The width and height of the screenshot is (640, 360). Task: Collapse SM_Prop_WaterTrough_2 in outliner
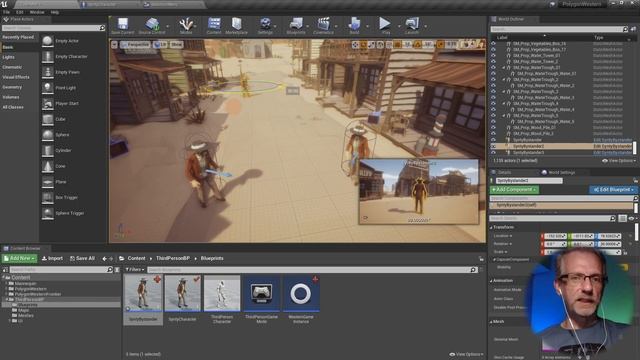[x=504, y=80]
